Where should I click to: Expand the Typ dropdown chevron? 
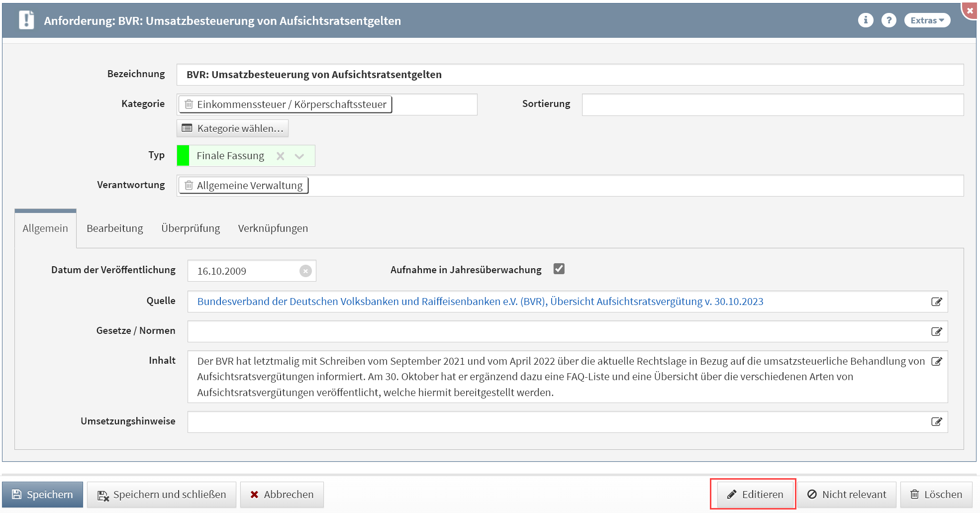(x=299, y=156)
